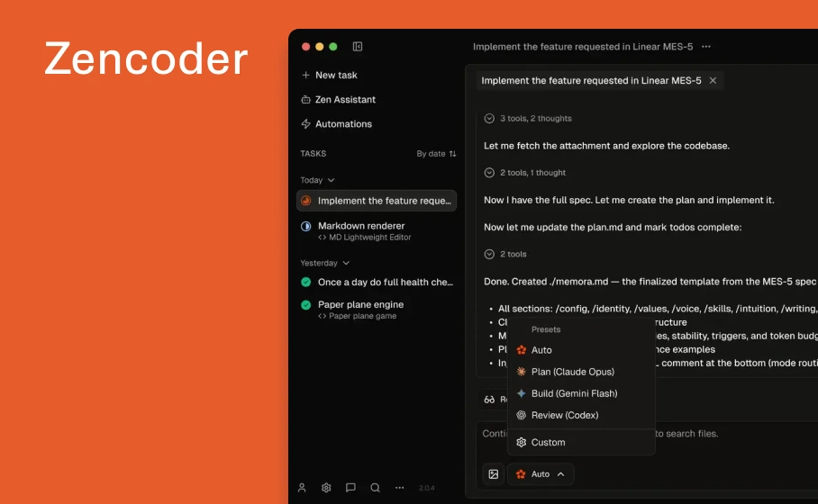
Task: Open Zen Assistant
Action: coord(338,100)
